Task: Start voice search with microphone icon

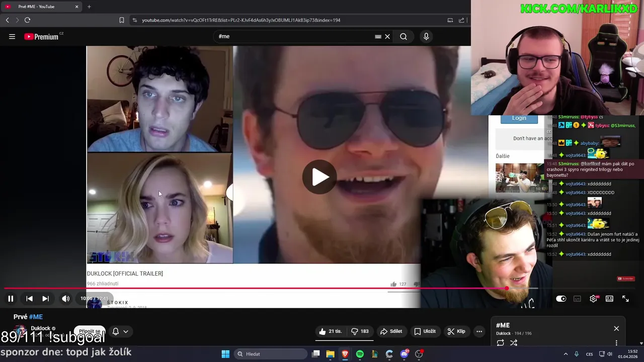Action: click(x=426, y=36)
